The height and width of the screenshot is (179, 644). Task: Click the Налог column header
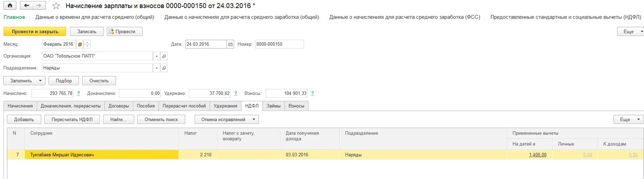coord(198,139)
